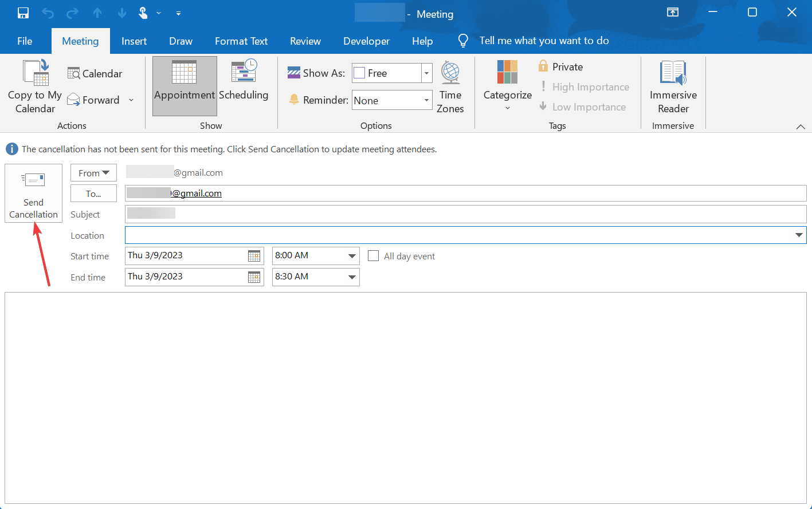Image resolution: width=812 pixels, height=509 pixels.
Task: Click into the Location input field
Action: pos(458,235)
